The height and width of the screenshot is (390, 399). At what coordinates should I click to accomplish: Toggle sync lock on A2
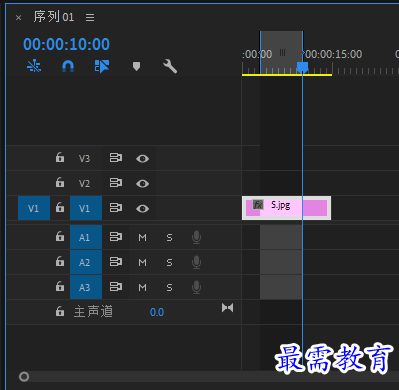116,262
